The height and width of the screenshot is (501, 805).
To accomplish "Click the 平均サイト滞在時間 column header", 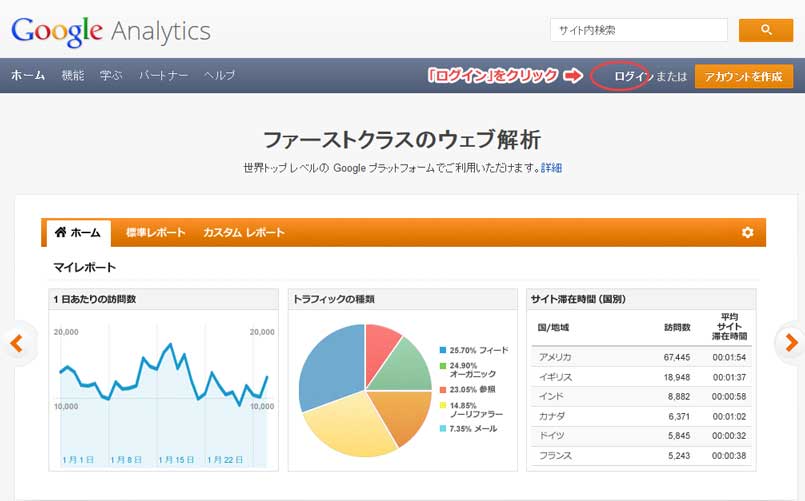I will [x=730, y=326].
